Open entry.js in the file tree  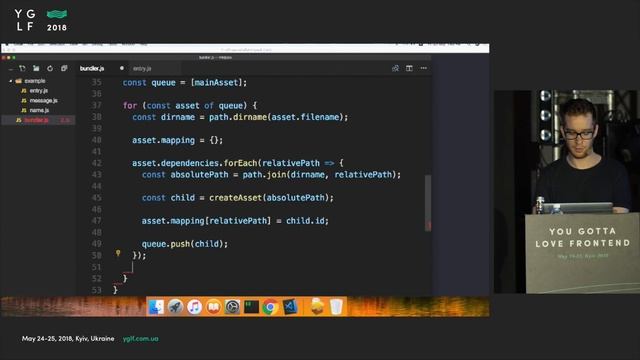(38, 91)
